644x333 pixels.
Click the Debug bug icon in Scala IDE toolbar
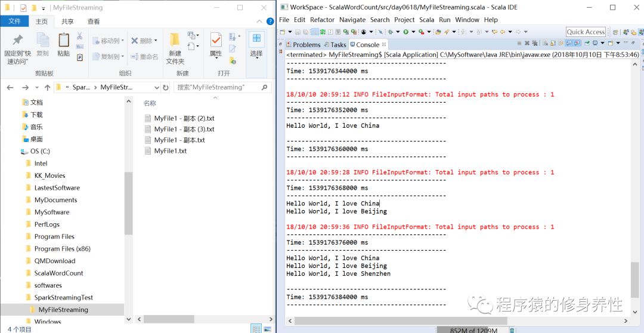(x=390, y=32)
